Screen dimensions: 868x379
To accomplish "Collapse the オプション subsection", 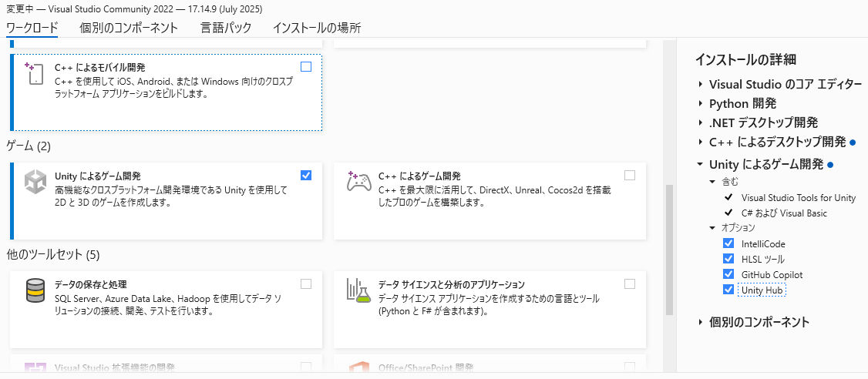I will 713,228.
